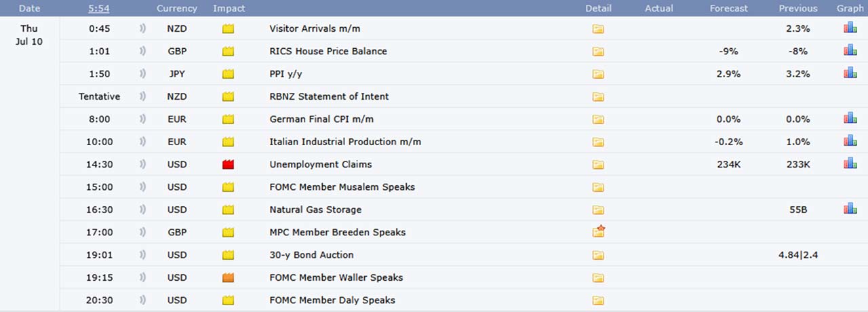Open graph for Visitor Arrivals m/m
The width and height of the screenshot is (868, 312).
click(x=850, y=28)
